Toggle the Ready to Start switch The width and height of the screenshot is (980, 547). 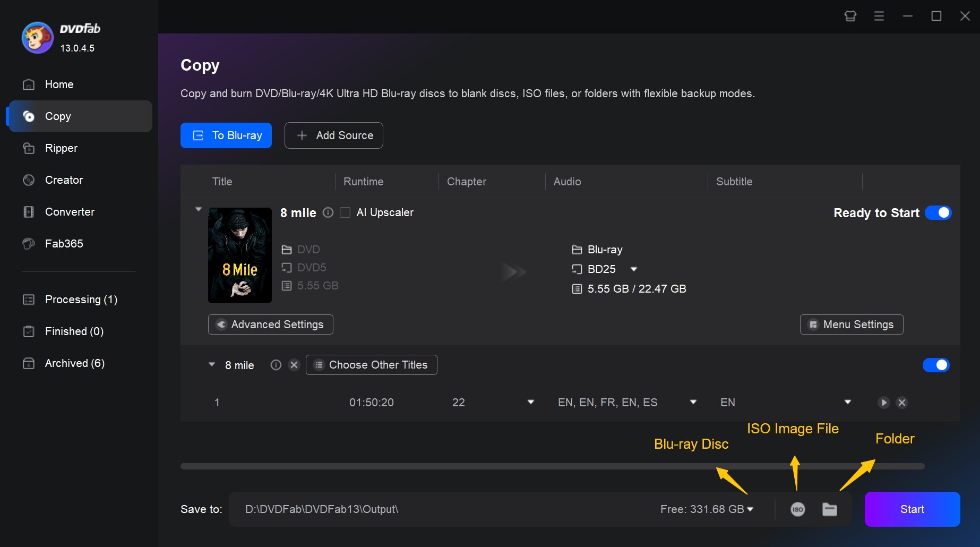[x=938, y=212]
